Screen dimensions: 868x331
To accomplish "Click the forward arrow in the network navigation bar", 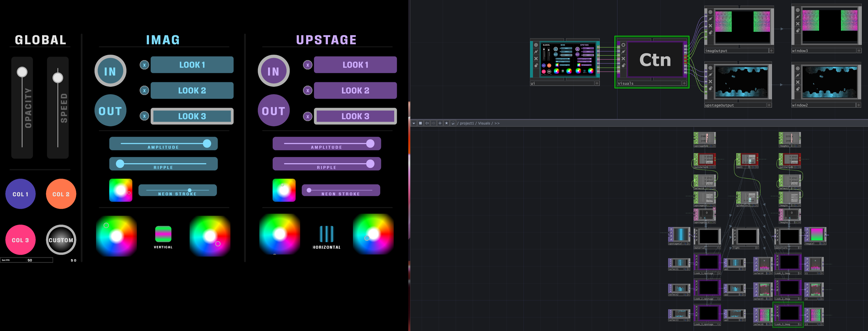I will click(434, 123).
